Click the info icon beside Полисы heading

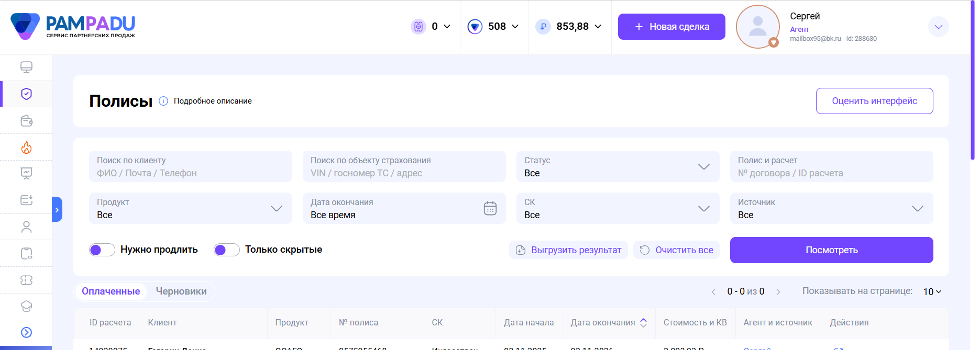(x=163, y=101)
